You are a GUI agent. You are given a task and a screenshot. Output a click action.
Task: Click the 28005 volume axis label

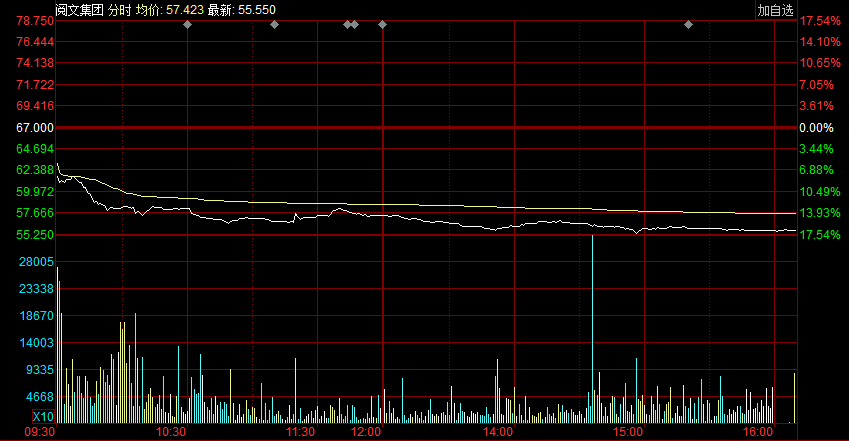coord(36,262)
